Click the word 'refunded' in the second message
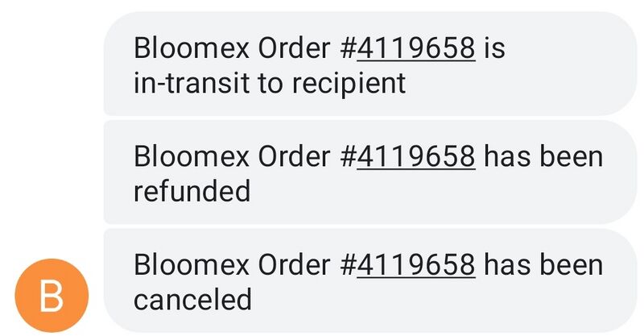Screen dimensions: 644x336 pyautogui.click(x=192, y=191)
